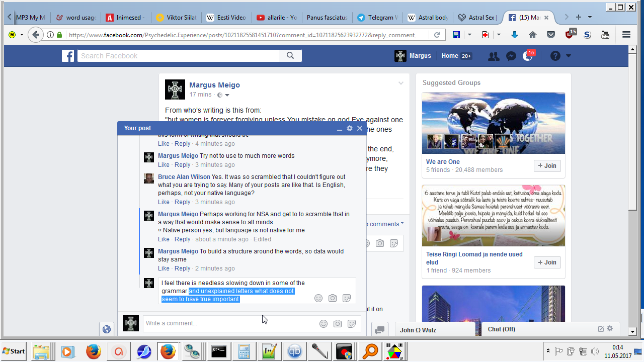The image size is (644, 362).
Task: Click the YouTube extension toolbar icon
Action: click(x=605, y=35)
